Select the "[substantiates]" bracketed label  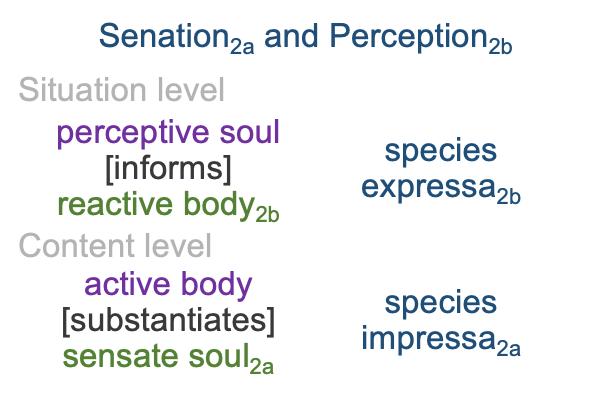coord(168,321)
